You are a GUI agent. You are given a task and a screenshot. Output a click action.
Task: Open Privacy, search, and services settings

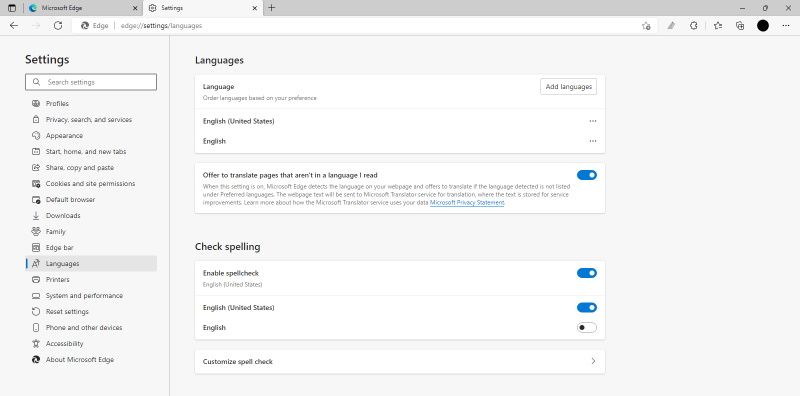point(91,119)
